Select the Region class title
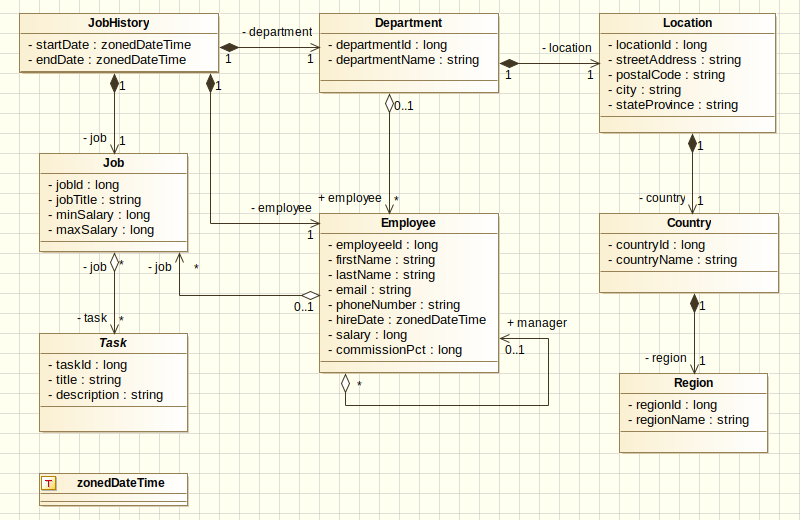This screenshot has height=520, width=800. pos(693,383)
